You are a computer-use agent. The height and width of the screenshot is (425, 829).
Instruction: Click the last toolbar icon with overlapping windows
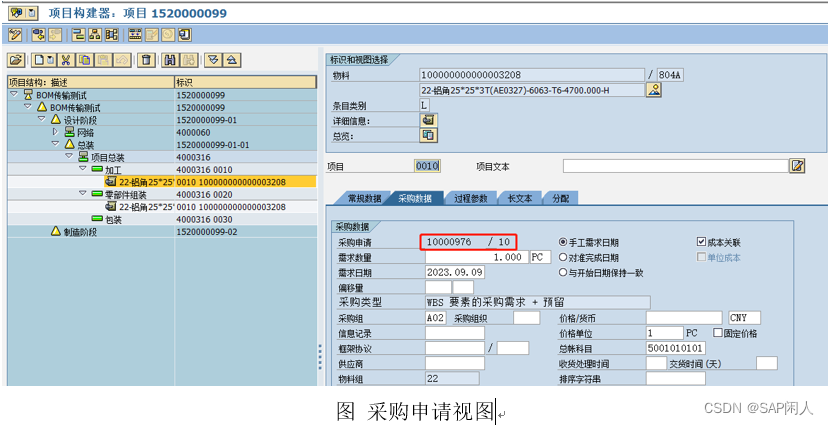185,35
